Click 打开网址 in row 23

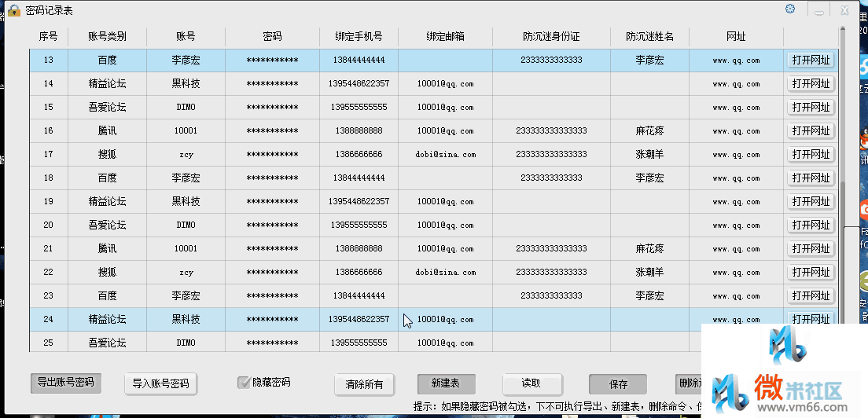811,295
